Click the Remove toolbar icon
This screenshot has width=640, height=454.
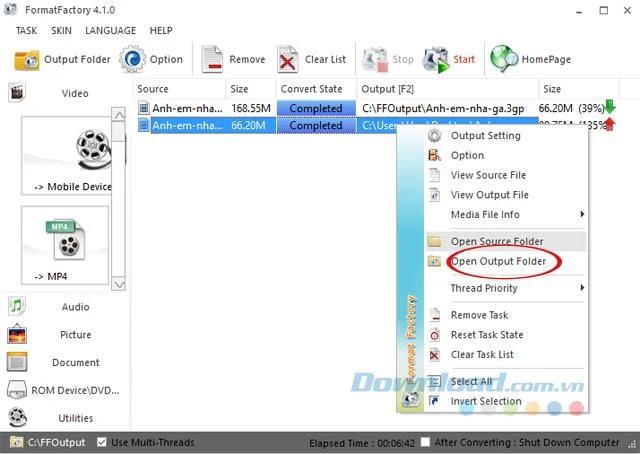(212, 60)
